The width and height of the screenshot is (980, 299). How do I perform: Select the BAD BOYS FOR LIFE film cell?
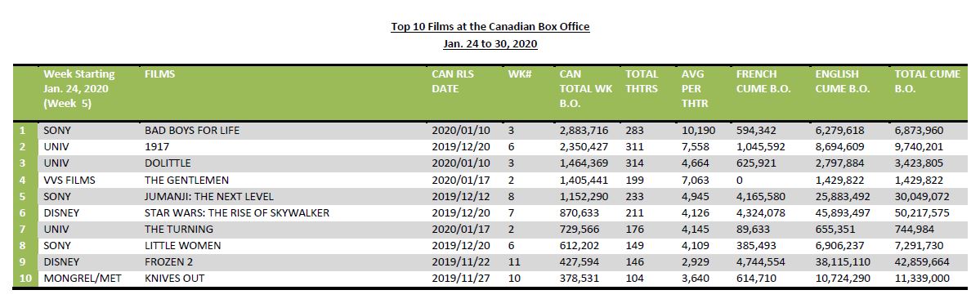pos(192,131)
